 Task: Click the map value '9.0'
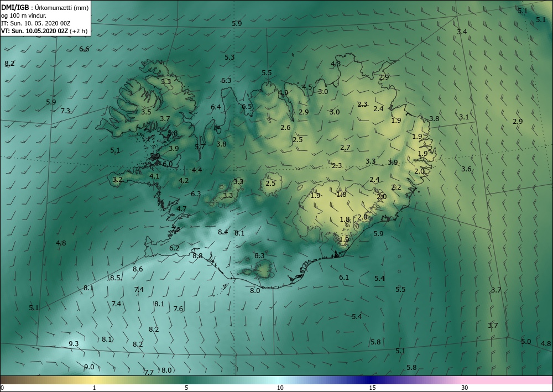[x=89, y=367]
